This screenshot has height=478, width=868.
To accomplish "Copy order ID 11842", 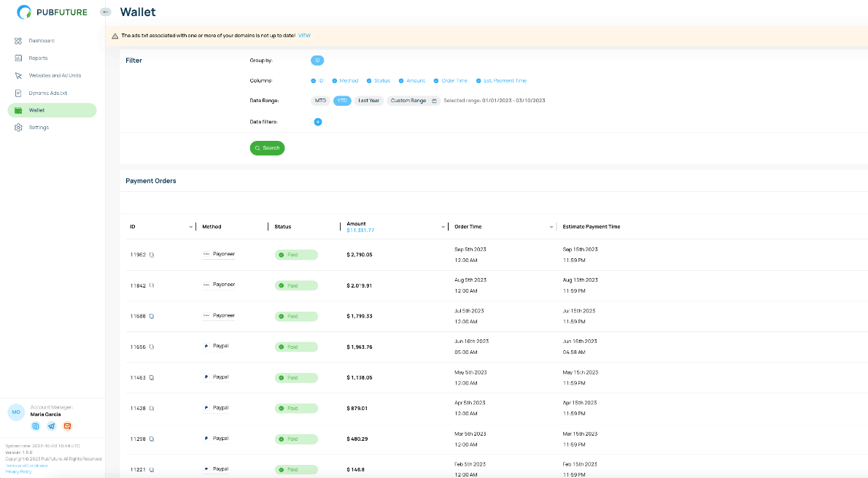I will 152,286.
